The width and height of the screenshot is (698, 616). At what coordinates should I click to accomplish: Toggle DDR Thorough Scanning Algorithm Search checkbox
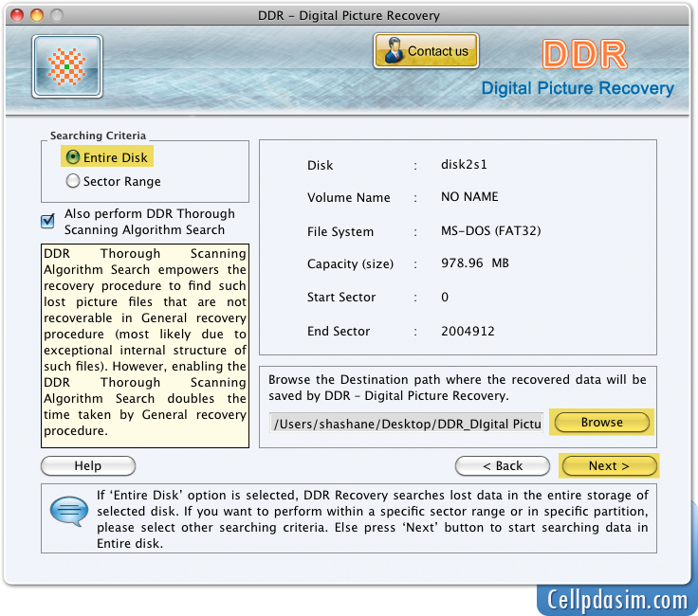point(47,221)
